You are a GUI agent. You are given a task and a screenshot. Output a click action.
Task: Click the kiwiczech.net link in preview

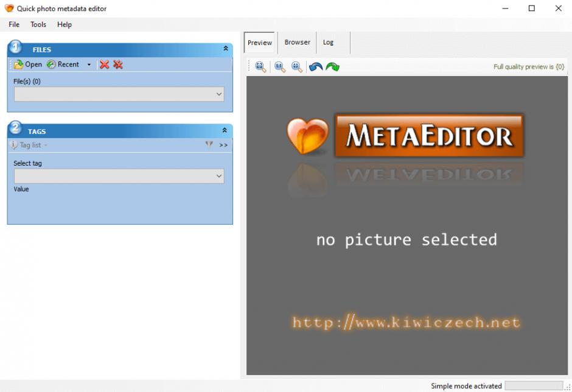click(406, 323)
